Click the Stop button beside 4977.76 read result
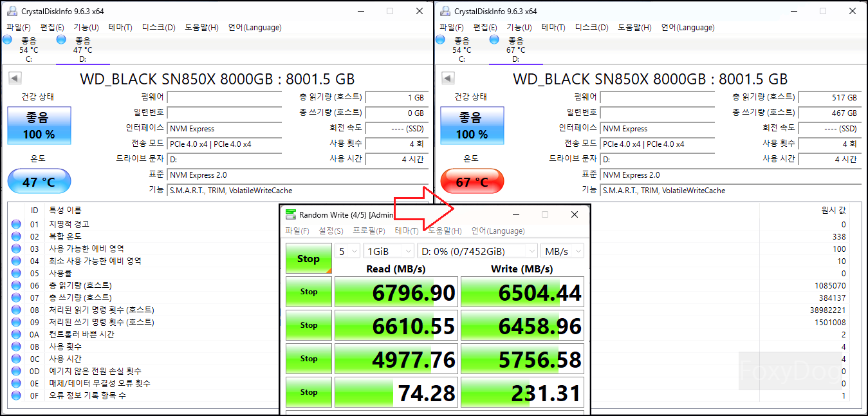Image resolution: width=868 pixels, height=416 pixels. (x=309, y=359)
